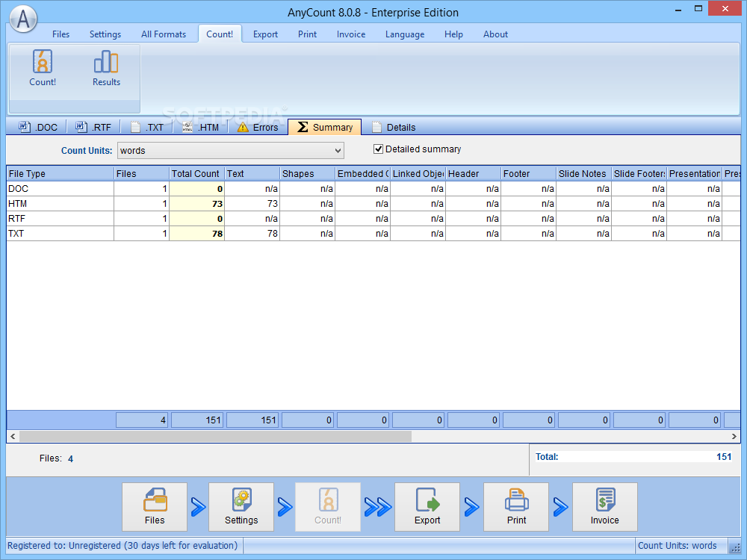747x560 pixels.
Task: Click the Word icon on .RTF tab
Action: 81,127
